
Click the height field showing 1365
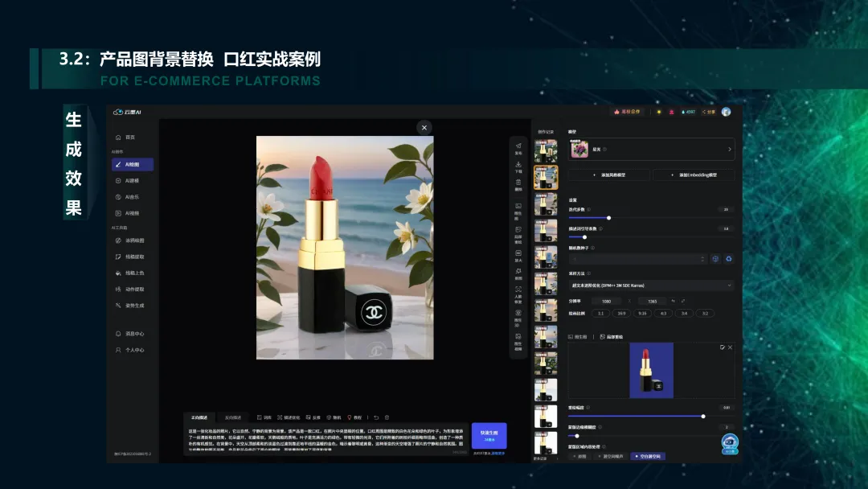[x=652, y=302]
